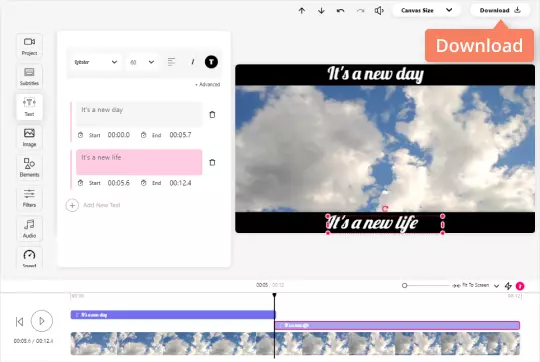
Task: Expand the Advanced text options
Action: [207, 84]
